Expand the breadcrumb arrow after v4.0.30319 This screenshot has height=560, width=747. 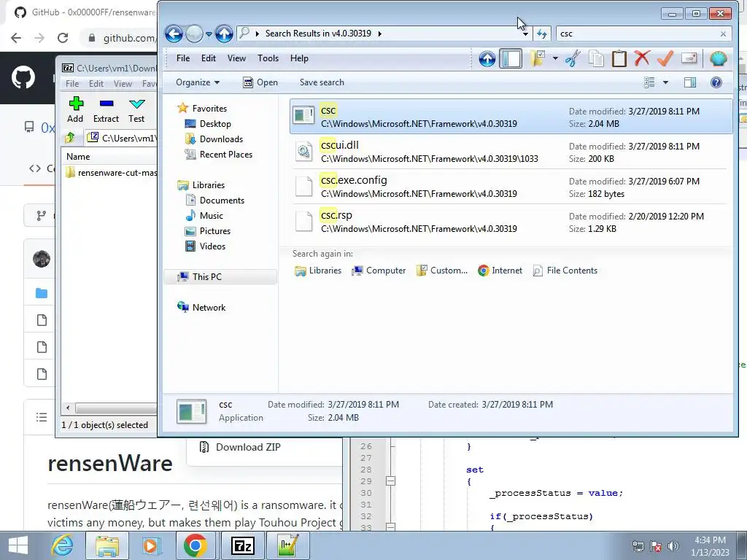[x=379, y=34]
